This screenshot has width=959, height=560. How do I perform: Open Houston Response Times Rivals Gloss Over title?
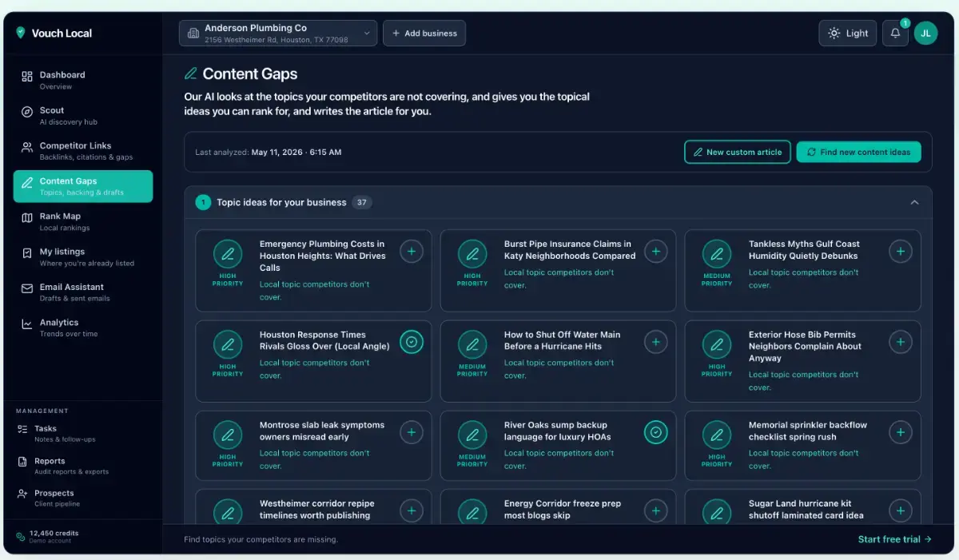click(x=324, y=340)
